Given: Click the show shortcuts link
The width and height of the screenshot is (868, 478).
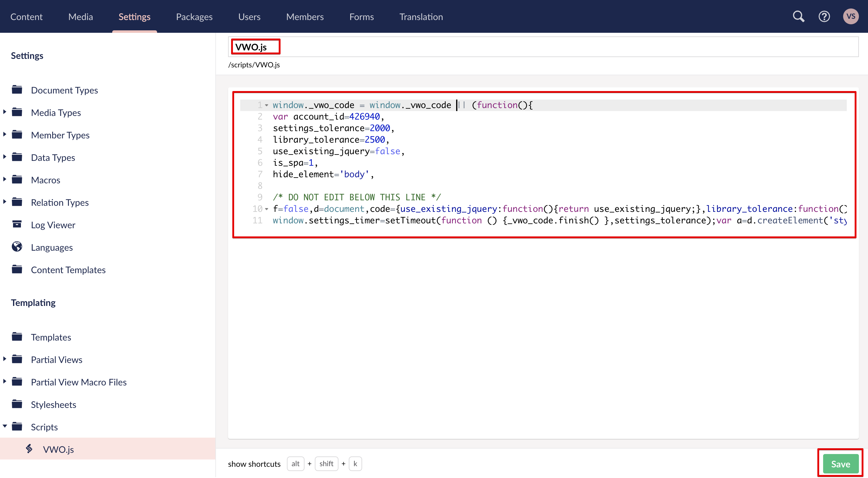Looking at the screenshot, I should (x=254, y=464).
